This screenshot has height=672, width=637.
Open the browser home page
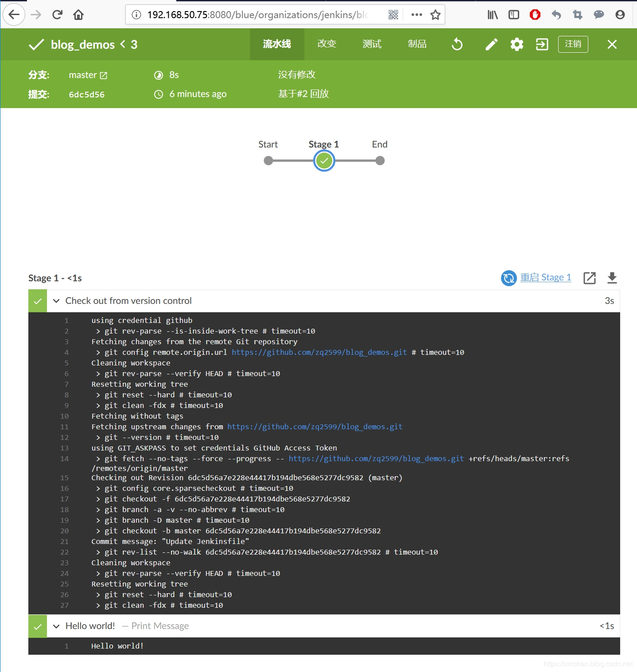(x=78, y=15)
